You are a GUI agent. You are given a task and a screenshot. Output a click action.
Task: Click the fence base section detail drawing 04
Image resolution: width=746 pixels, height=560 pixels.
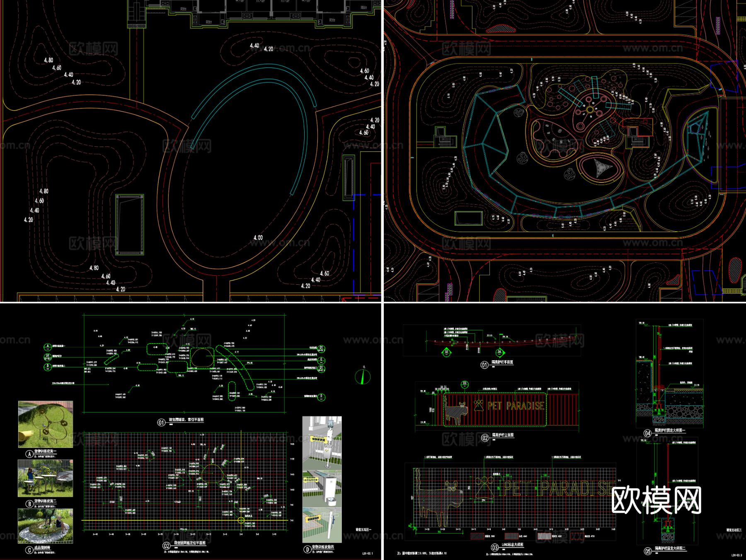tap(669, 373)
